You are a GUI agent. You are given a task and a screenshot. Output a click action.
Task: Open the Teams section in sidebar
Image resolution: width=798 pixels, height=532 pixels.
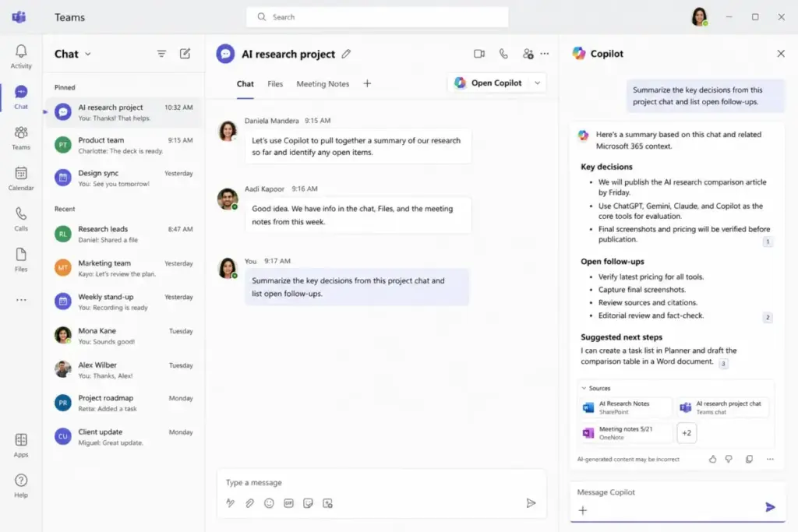(x=21, y=138)
